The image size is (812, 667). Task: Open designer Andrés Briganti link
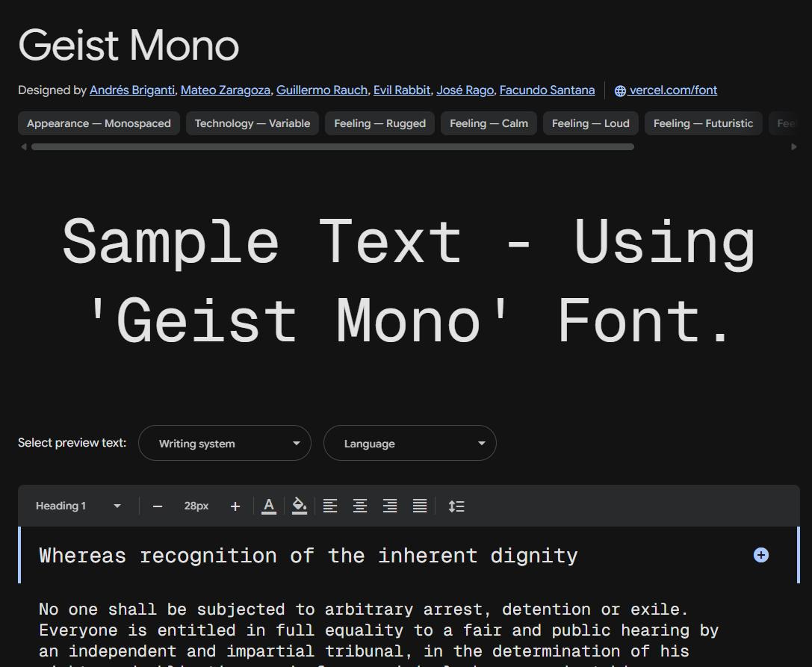point(132,90)
